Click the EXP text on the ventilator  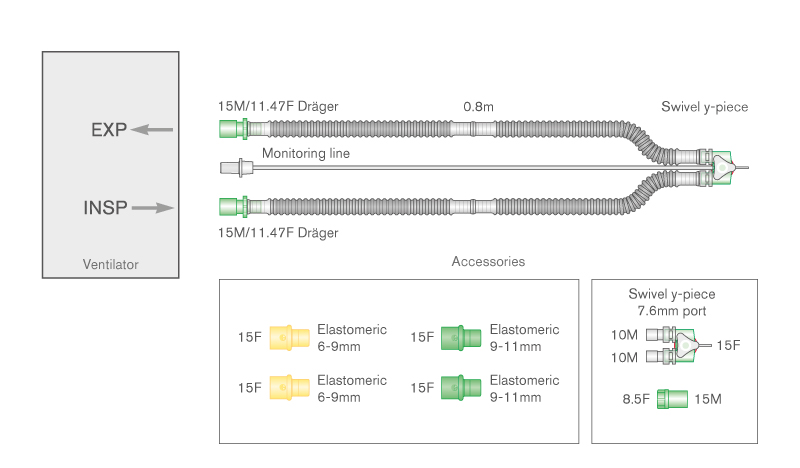pyautogui.click(x=109, y=129)
